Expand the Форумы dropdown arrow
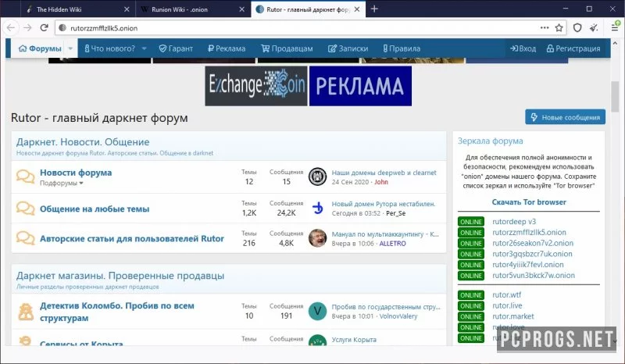The height and width of the screenshot is (364, 625). point(70,48)
